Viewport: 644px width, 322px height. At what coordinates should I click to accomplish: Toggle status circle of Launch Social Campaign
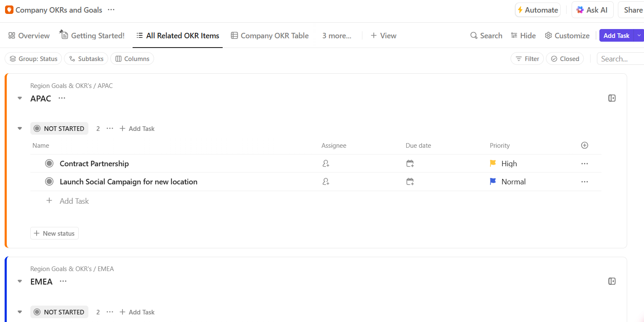coord(49,181)
